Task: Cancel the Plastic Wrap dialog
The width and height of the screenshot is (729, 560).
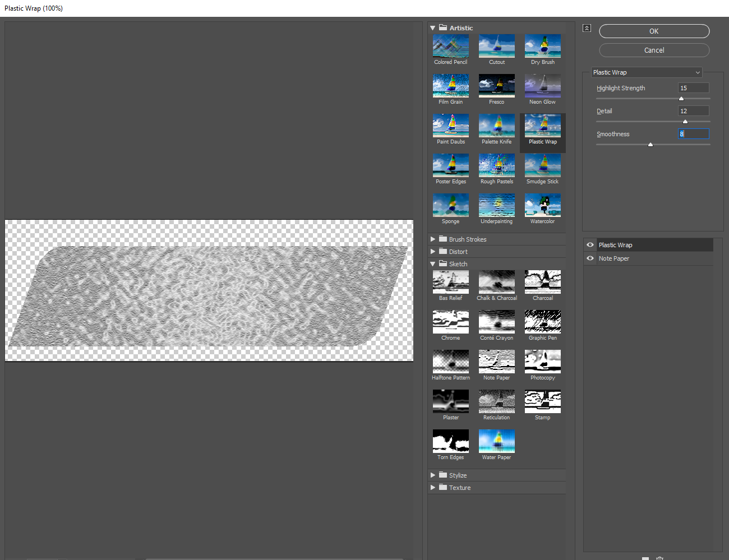Action: [x=654, y=50]
